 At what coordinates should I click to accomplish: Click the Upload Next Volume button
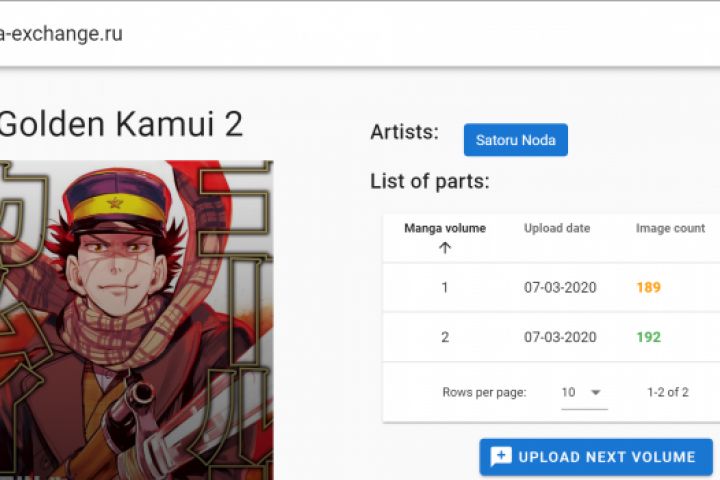coord(595,457)
